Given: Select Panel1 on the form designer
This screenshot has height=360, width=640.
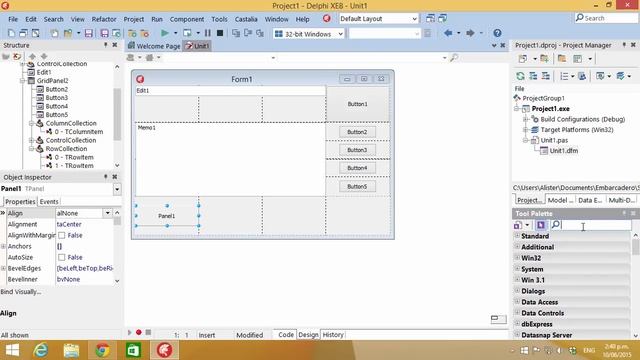Looking at the screenshot, I should 167,216.
